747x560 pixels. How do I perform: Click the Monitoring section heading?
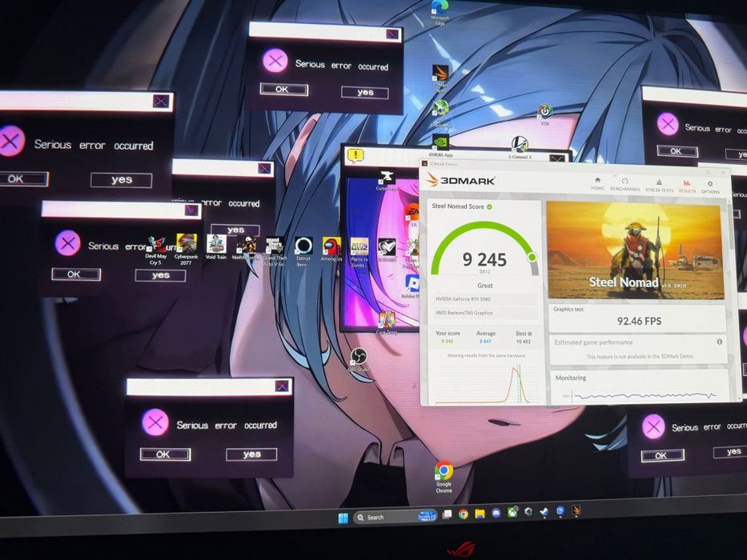[x=570, y=378]
